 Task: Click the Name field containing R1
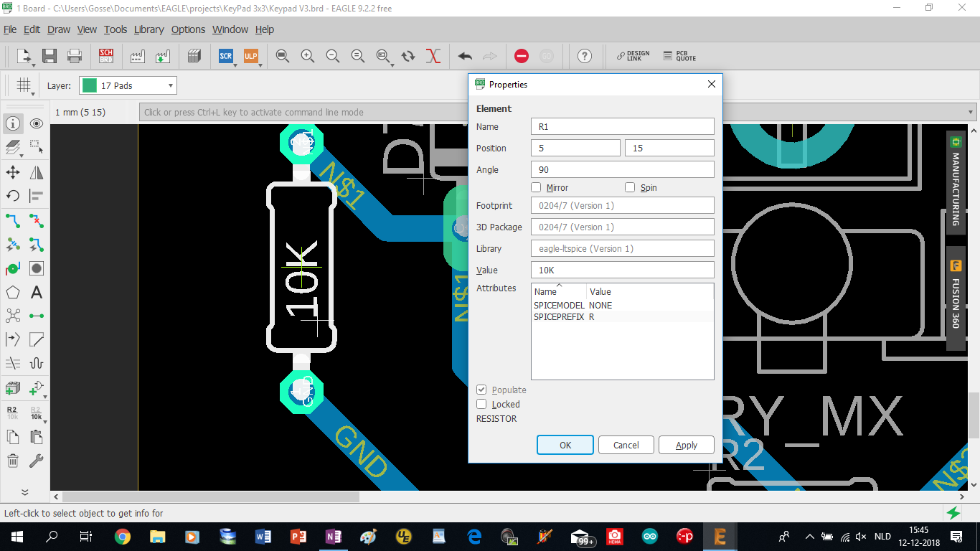(623, 126)
